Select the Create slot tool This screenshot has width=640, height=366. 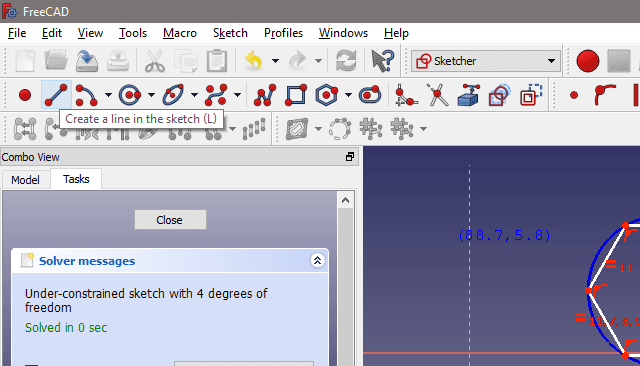[370, 95]
